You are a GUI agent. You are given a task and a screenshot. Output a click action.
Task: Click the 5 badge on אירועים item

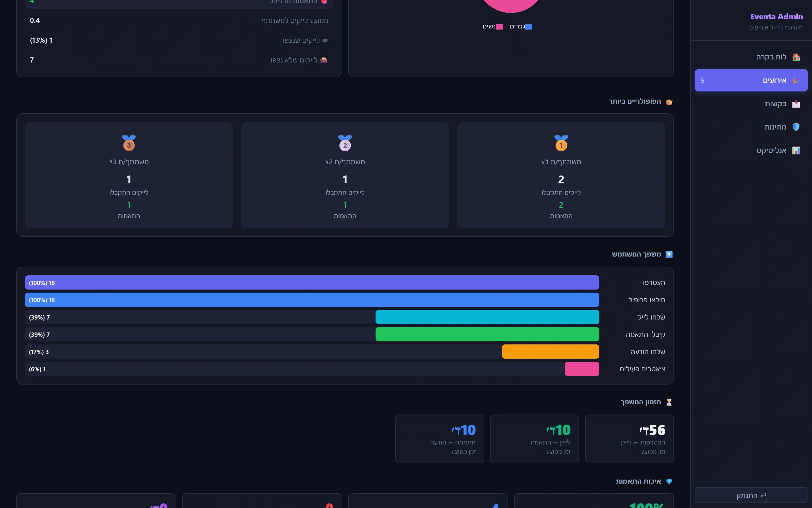pos(703,81)
